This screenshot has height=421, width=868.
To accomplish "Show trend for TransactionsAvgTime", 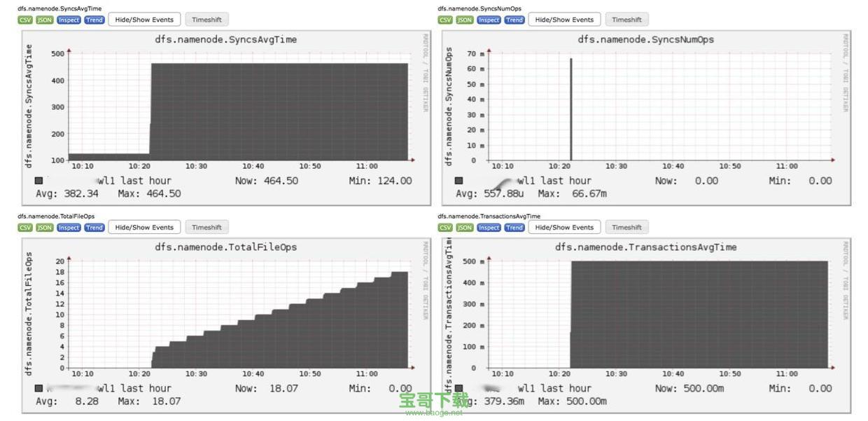I will click(514, 227).
